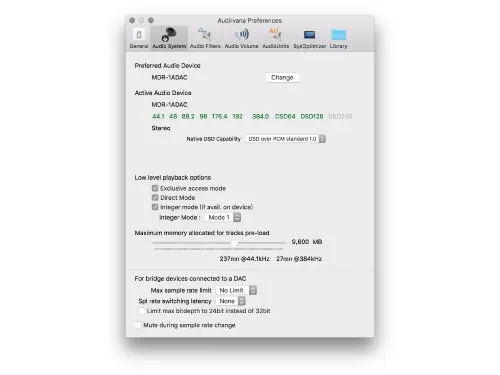Toggle Integer mode checkbox
The width and height of the screenshot is (500, 375).
[x=155, y=207]
